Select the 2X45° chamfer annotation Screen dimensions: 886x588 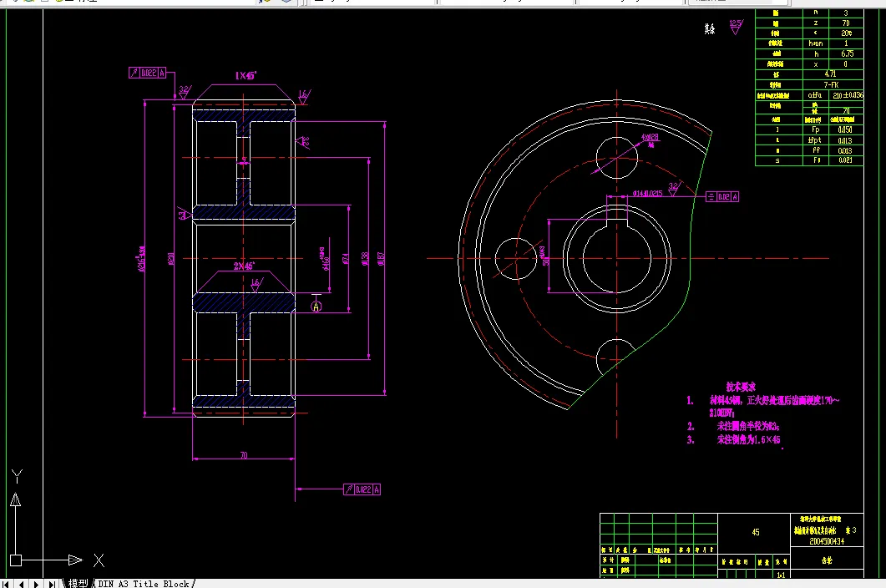pos(244,266)
